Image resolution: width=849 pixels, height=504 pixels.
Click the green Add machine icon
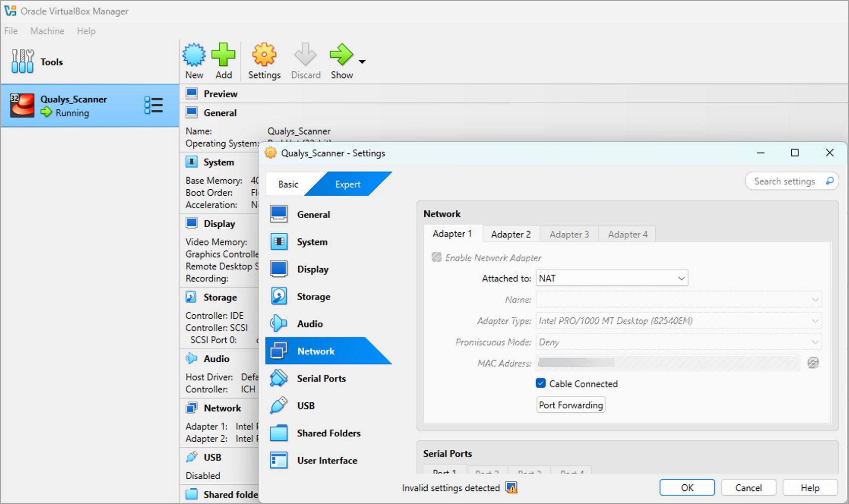[223, 55]
